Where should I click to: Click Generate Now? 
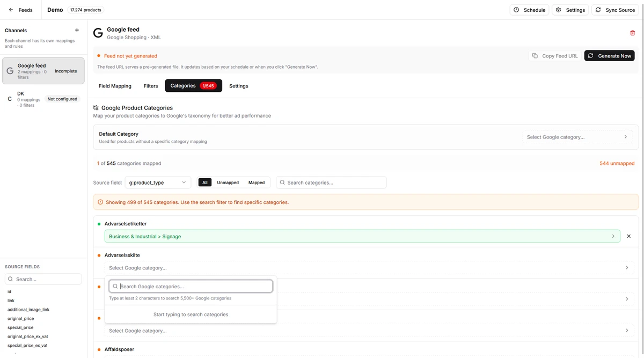pos(609,56)
